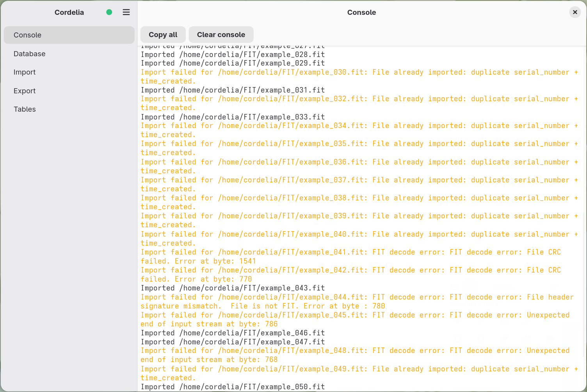Click the failed import example_038.fit line

tap(359, 202)
